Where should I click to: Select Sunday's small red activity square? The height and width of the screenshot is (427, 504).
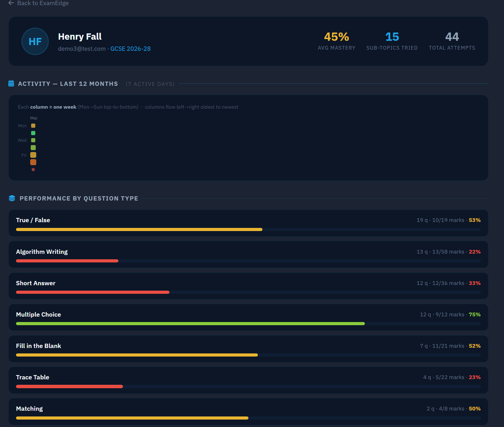33,169
